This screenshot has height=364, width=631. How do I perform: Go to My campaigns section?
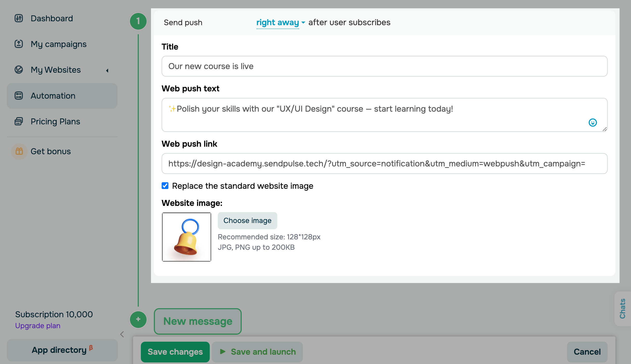click(x=58, y=44)
